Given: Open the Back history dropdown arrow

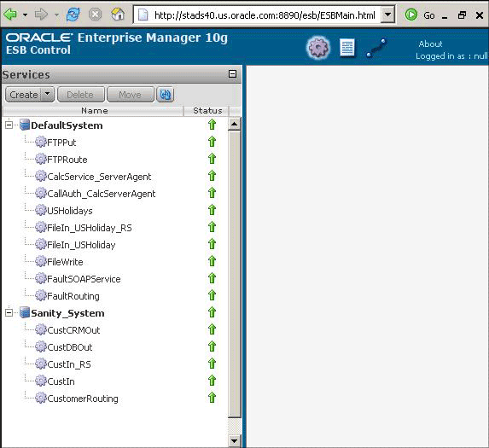Looking at the screenshot, I should tap(26, 15).
